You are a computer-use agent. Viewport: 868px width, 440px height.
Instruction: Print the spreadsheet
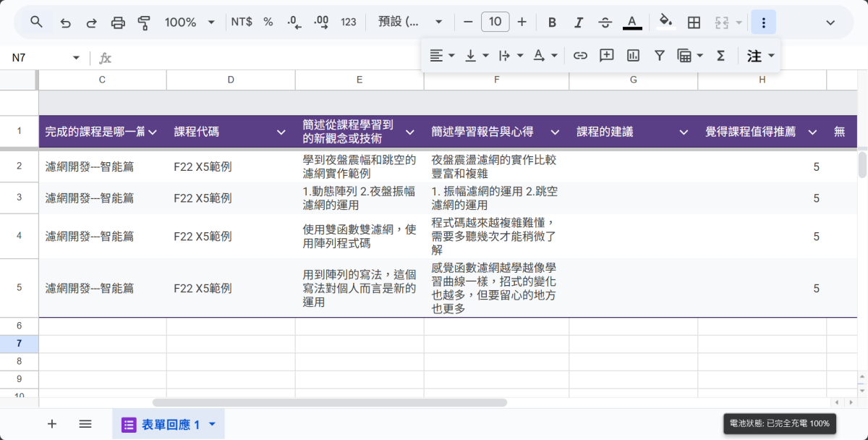click(118, 22)
